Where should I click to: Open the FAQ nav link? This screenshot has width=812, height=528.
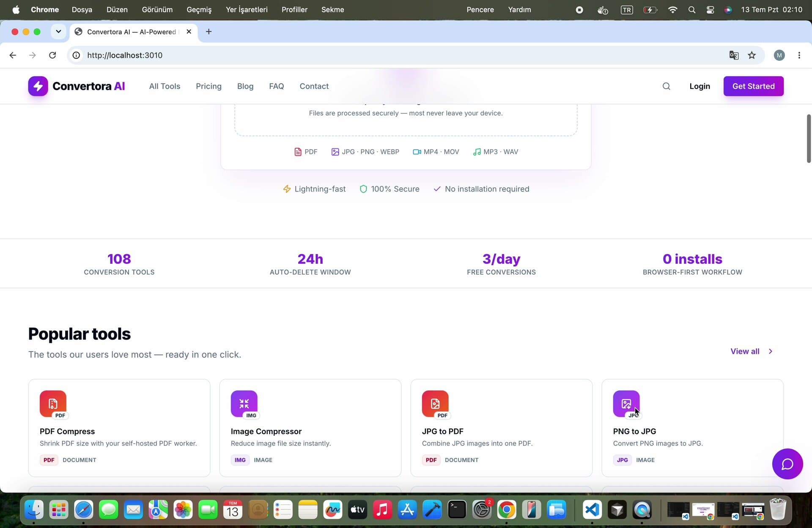[276, 86]
